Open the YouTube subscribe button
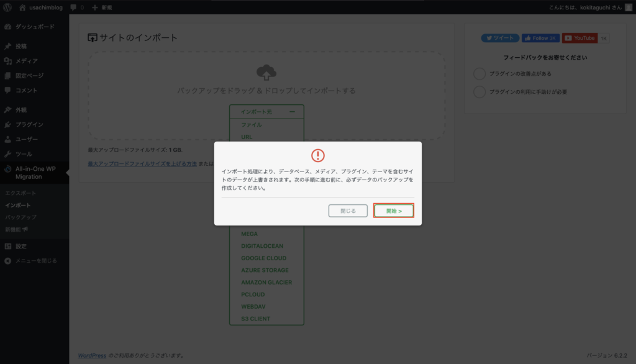636x364 pixels. click(579, 38)
